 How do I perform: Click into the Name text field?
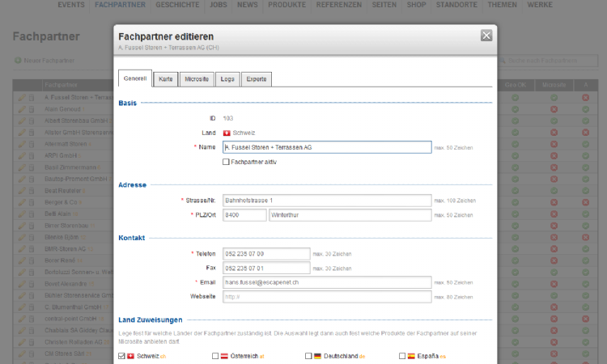[x=326, y=147]
